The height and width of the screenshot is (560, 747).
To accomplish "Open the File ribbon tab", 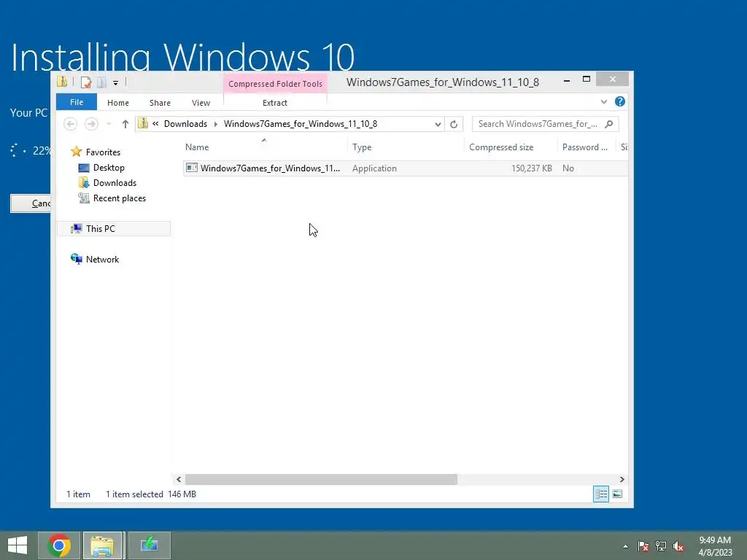I will coord(76,102).
